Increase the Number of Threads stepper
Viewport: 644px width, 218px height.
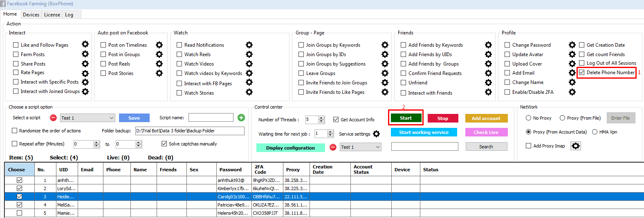(x=321, y=118)
